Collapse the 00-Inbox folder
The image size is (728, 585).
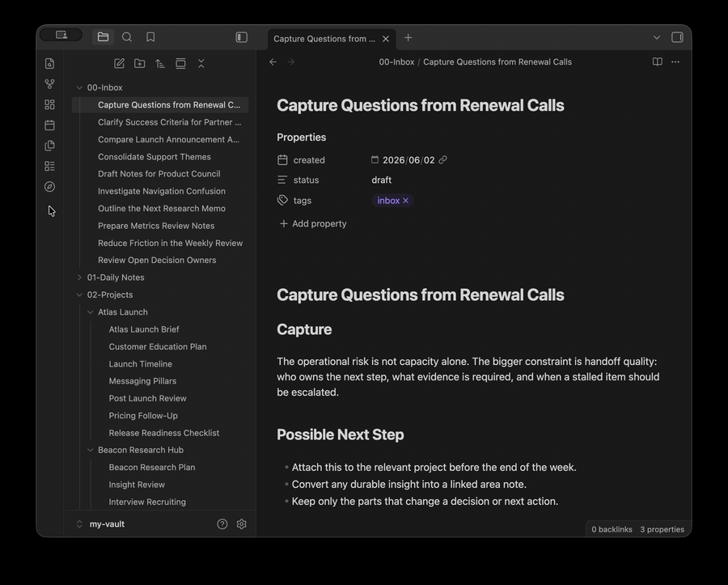(x=79, y=87)
